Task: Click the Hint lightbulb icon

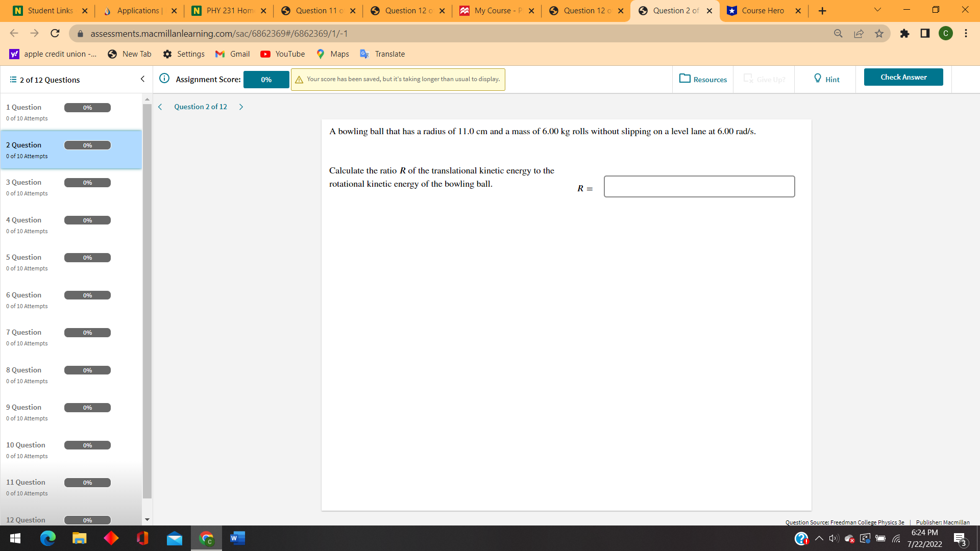Action: tap(818, 78)
